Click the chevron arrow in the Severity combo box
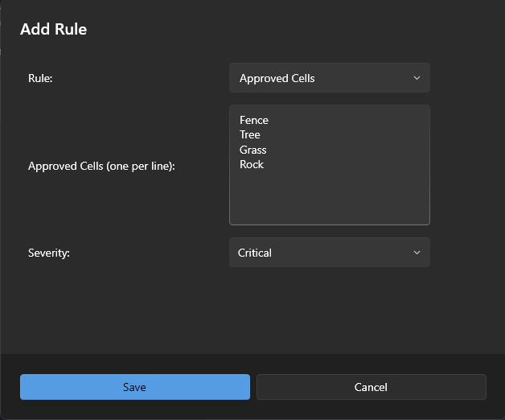 point(417,253)
